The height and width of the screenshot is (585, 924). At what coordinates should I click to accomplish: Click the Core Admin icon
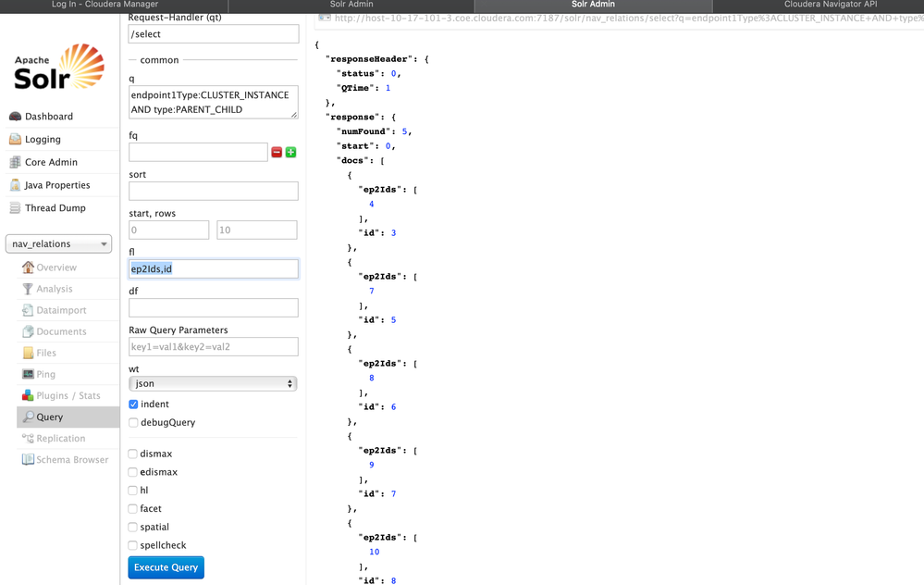point(16,162)
